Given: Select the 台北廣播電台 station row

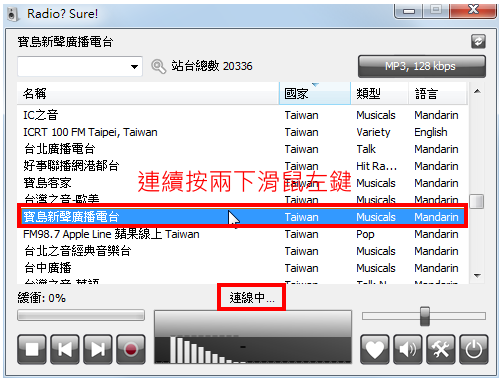Looking at the screenshot, I should point(242,149).
